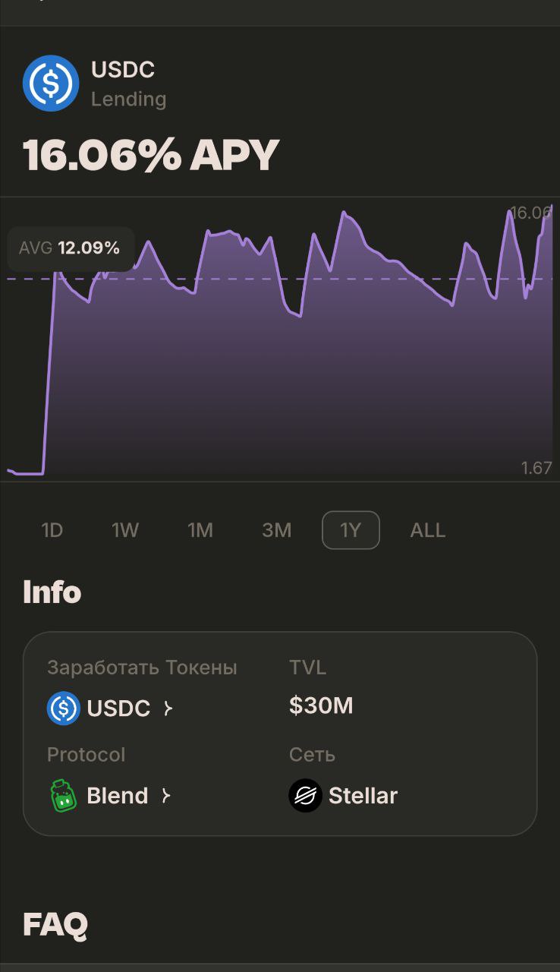Tap the $30M TVL value
This screenshot has width=560, height=972.
tap(321, 706)
